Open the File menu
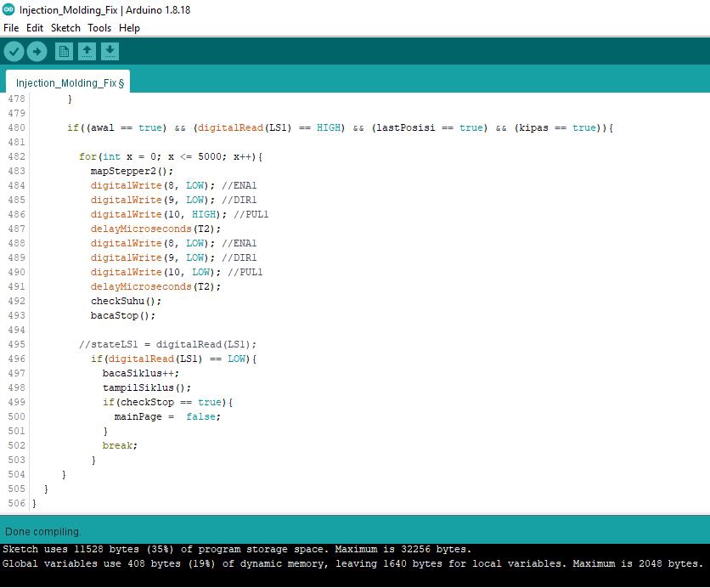710x588 pixels. (11, 28)
